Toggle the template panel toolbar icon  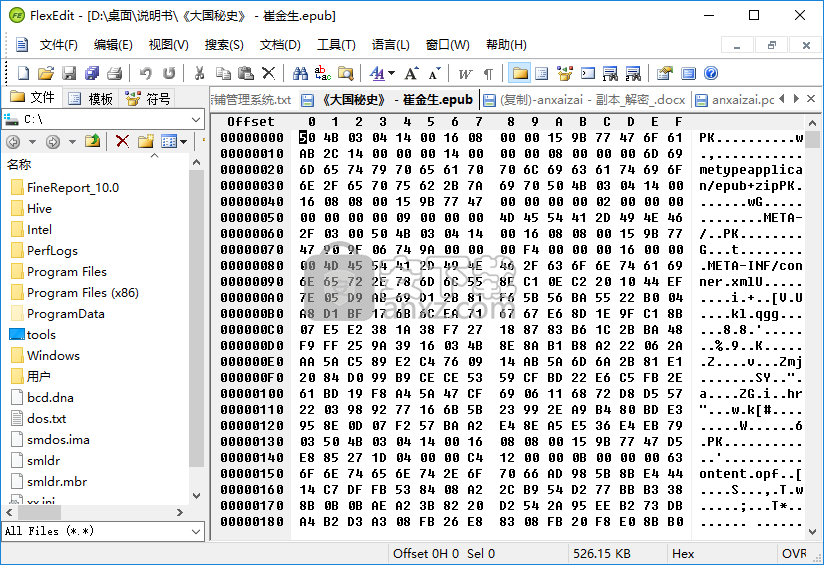pos(542,73)
